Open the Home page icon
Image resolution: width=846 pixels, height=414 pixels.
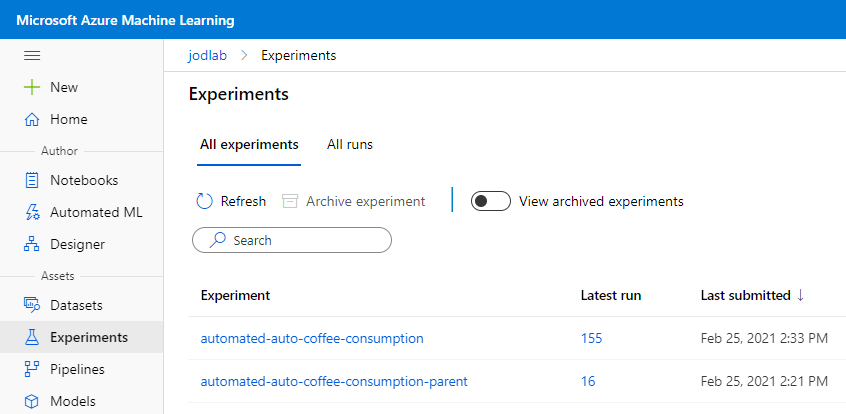coord(31,120)
